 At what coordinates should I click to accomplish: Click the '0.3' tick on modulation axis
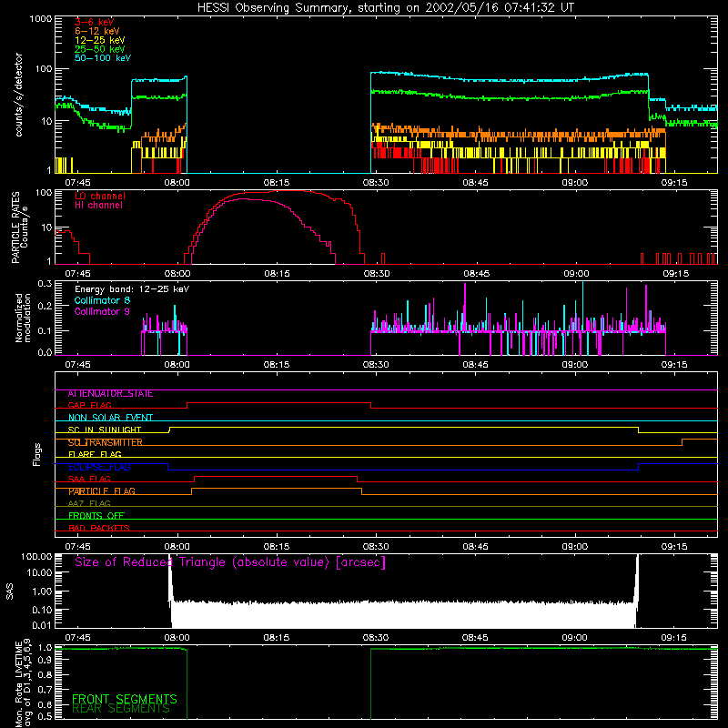[45, 283]
